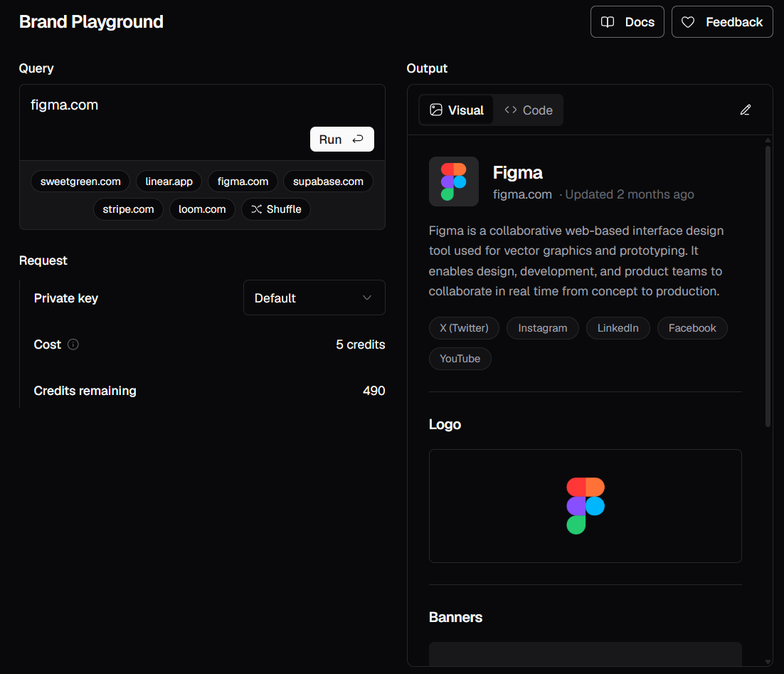
Task: Click the crossed arrows icon on Shuffle
Action: (257, 209)
